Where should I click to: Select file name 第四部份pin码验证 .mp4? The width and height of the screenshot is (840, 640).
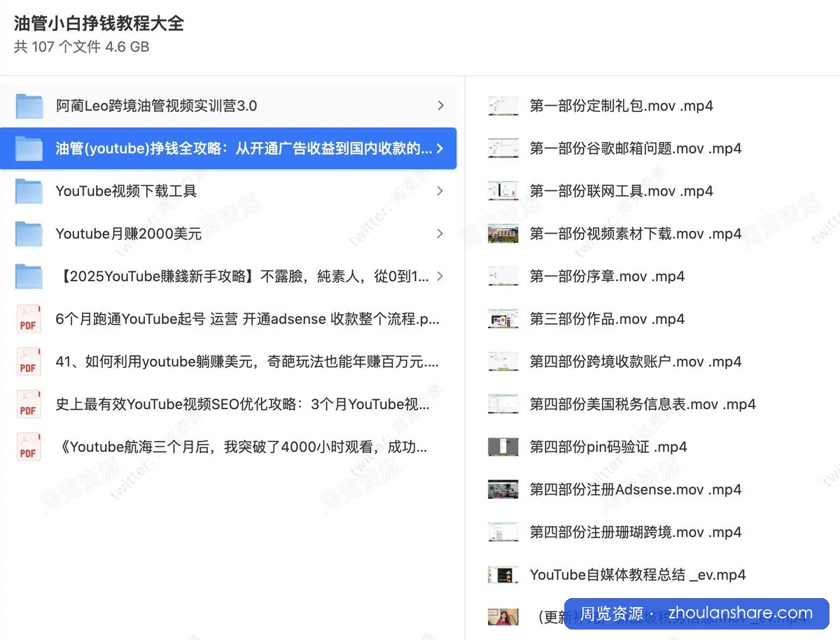coord(608,447)
